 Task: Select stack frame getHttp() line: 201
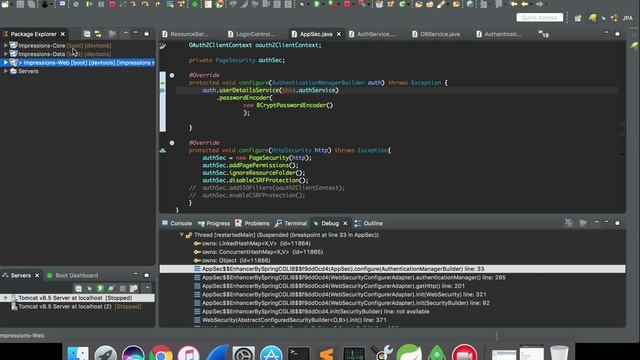click(x=329, y=286)
